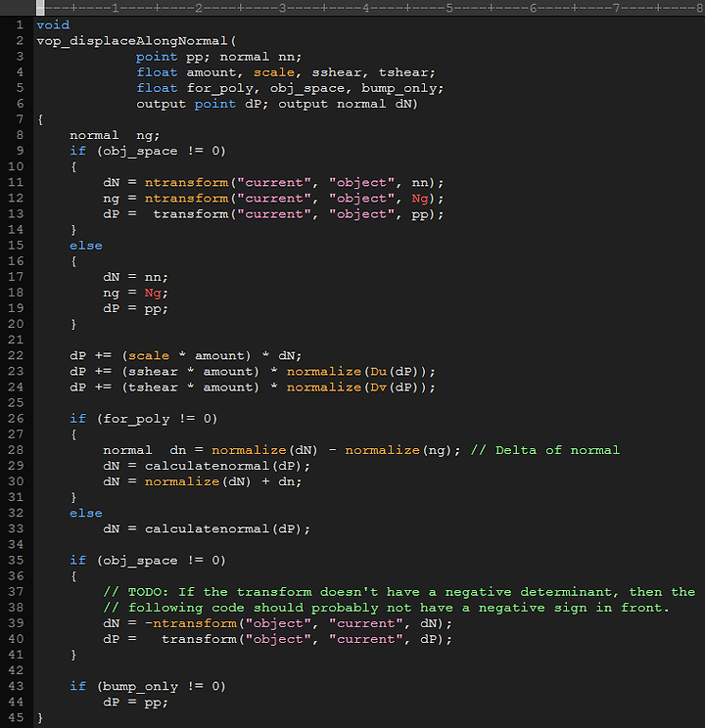This screenshot has width=705, height=728.
Task: Click the TODO comment on line 37
Action: coord(399,592)
